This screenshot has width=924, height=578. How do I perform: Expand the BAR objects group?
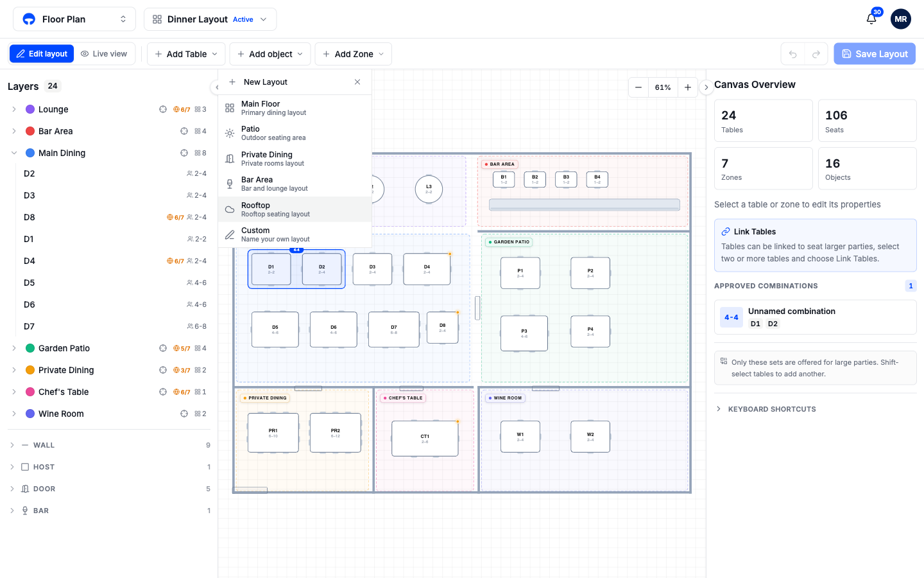pyautogui.click(x=12, y=511)
